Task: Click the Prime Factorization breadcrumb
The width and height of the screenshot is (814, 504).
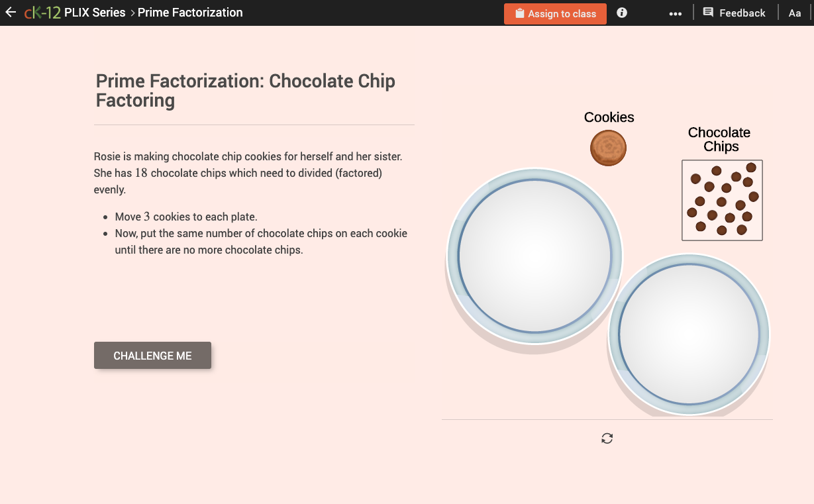Action: click(x=190, y=12)
